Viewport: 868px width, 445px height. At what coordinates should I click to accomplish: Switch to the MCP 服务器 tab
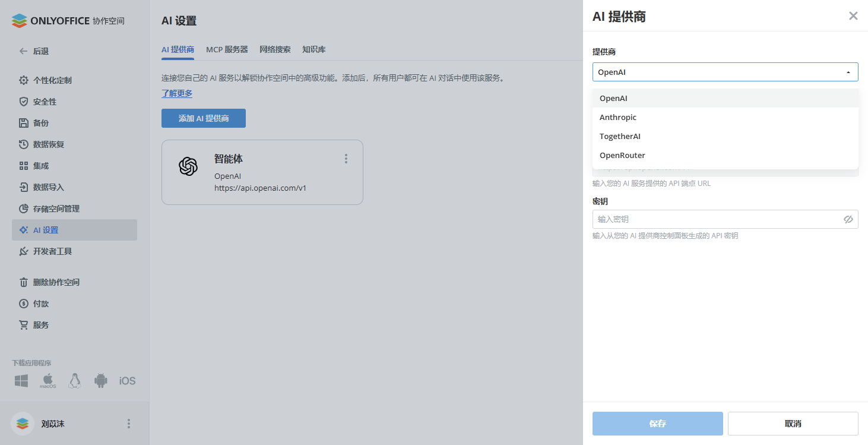pos(227,49)
